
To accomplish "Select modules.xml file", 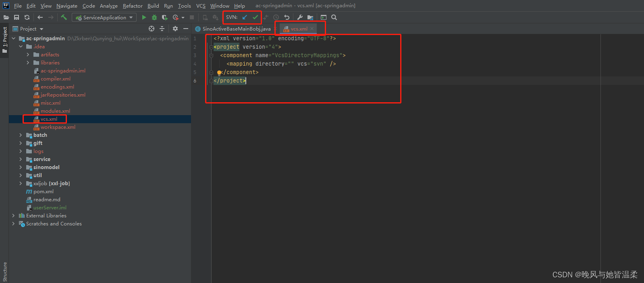I will pos(55,111).
